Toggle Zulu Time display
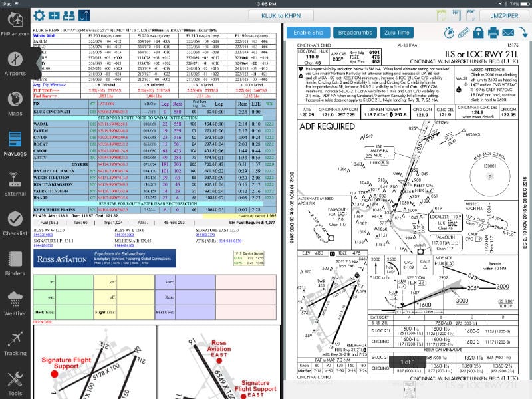Image resolution: width=532 pixels, height=399 pixels. [x=396, y=32]
